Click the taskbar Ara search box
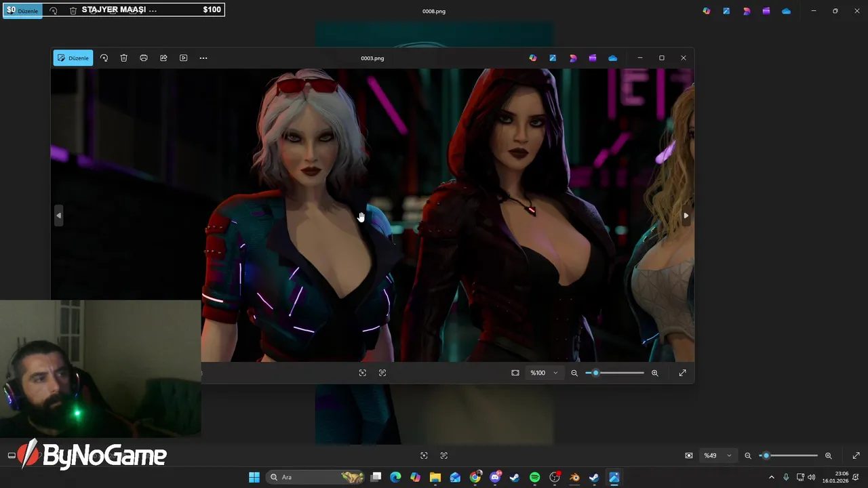 tap(316, 477)
